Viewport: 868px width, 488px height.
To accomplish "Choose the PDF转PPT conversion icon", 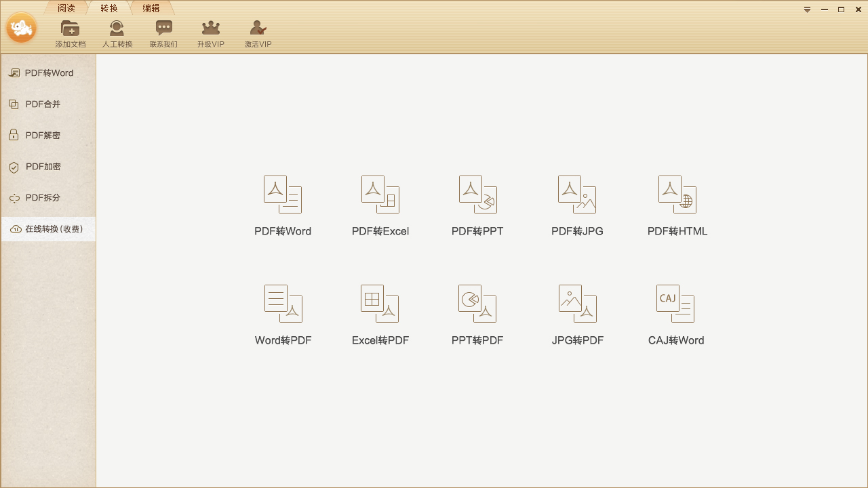I will click(x=477, y=195).
